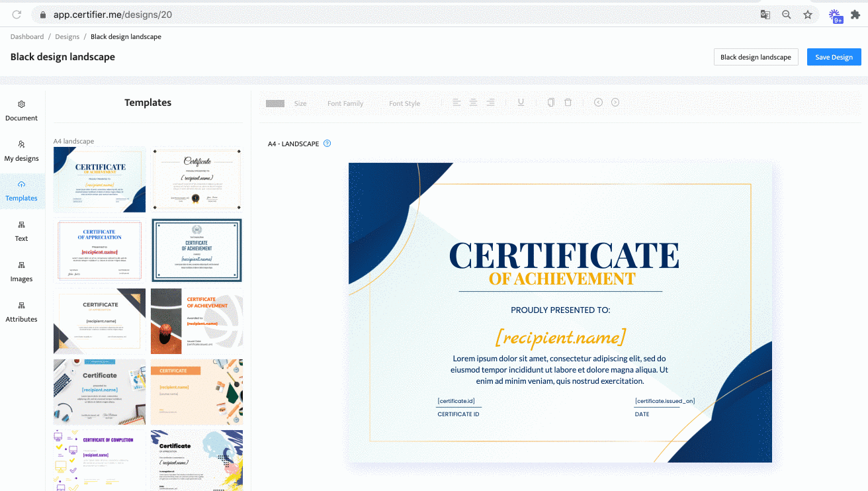Open the Text sidebar tab
This screenshot has width=868, height=491.
pyautogui.click(x=22, y=232)
